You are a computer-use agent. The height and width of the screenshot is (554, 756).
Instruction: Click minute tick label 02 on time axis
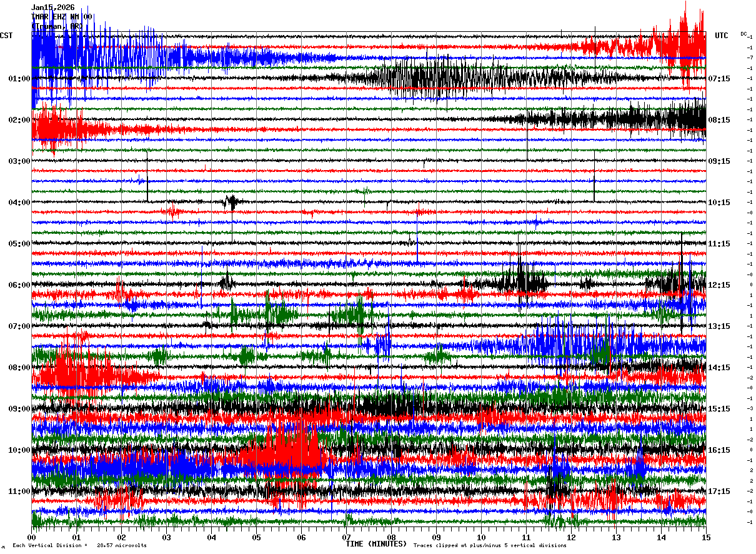pos(122,537)
